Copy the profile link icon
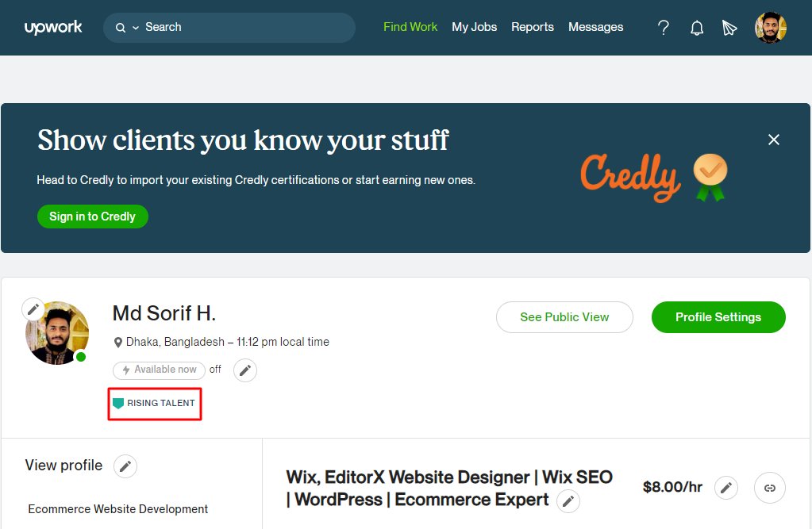This screenshot has width=812, height=529. tap(770, 488)
